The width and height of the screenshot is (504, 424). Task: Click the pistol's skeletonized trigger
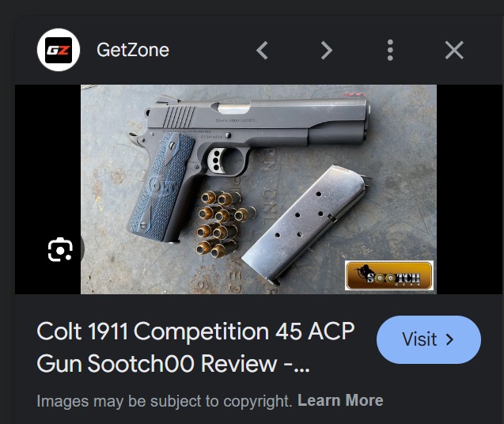point(216,160)
